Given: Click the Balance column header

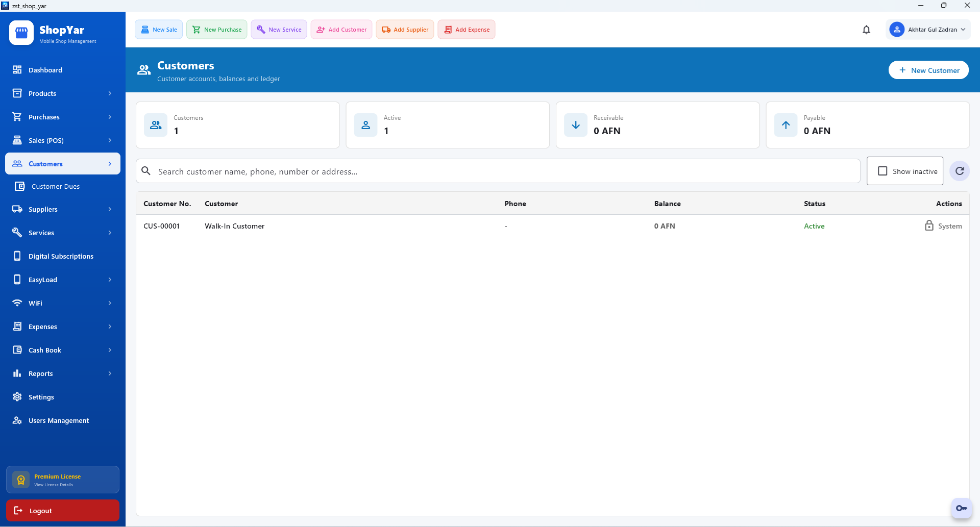Looking at the screenshot, I should (667, 204).
